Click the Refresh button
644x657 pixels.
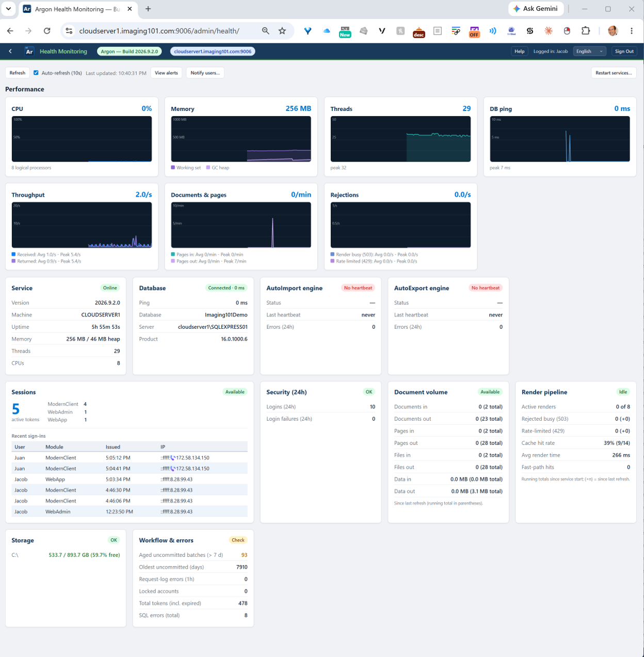pyautogui.click(x=18, y=73)
